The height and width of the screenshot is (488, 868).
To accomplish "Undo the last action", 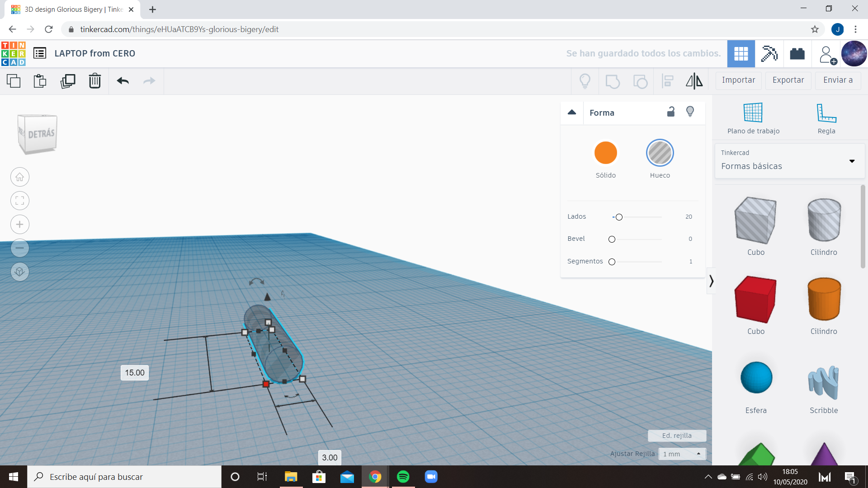I will [123, 81].
